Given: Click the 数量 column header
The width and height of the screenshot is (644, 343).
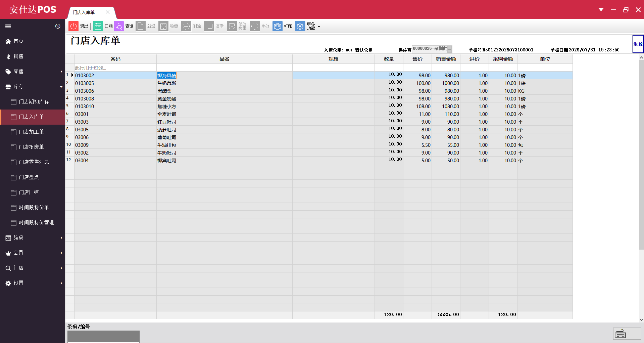Looking at the screenshot, I should pyautogui.click(x=389, y=59).
